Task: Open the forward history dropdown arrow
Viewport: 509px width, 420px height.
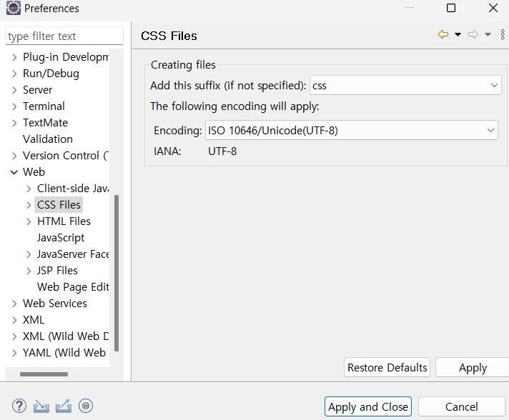Action: pyautogui.click(x=488, y=34)
